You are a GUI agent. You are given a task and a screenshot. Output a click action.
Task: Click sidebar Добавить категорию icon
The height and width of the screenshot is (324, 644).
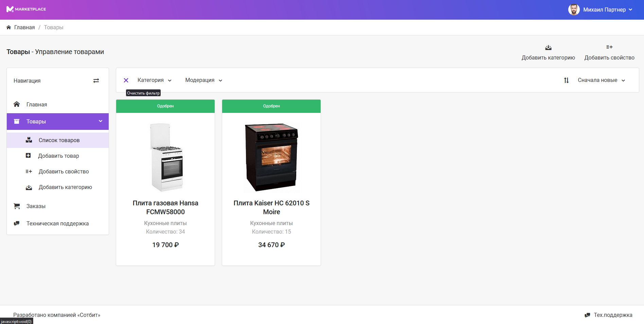pos(29,187)
